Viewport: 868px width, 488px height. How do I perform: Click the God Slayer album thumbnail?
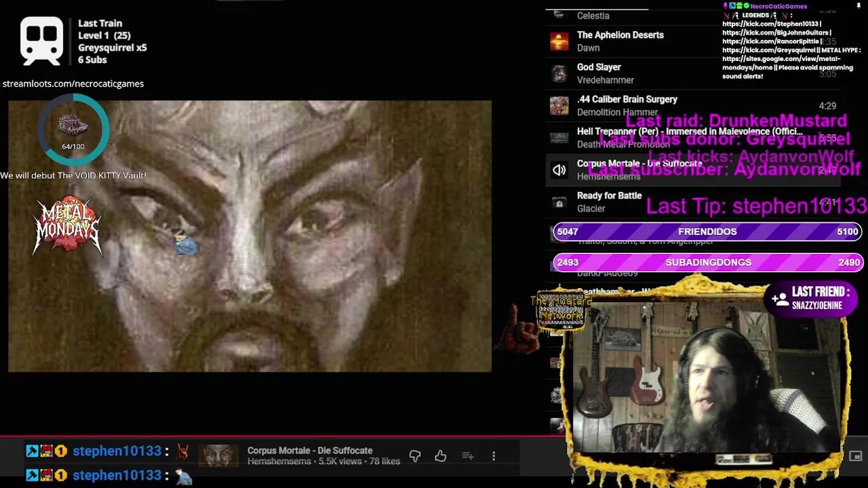tap(559, 73)
